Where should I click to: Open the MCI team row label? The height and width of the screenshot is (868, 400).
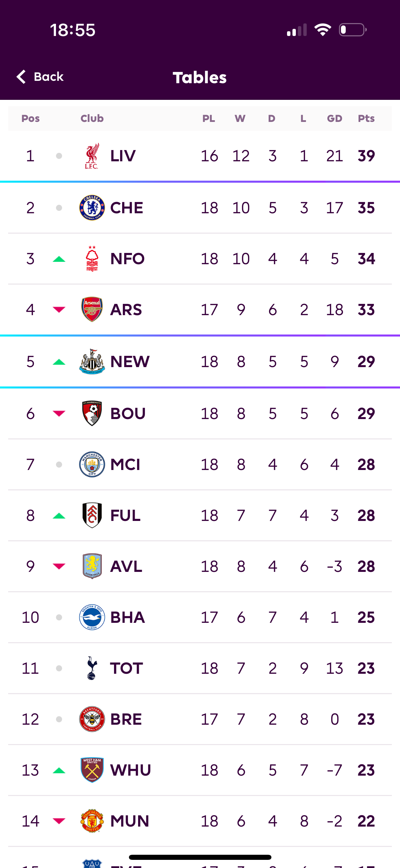(125, 464)
